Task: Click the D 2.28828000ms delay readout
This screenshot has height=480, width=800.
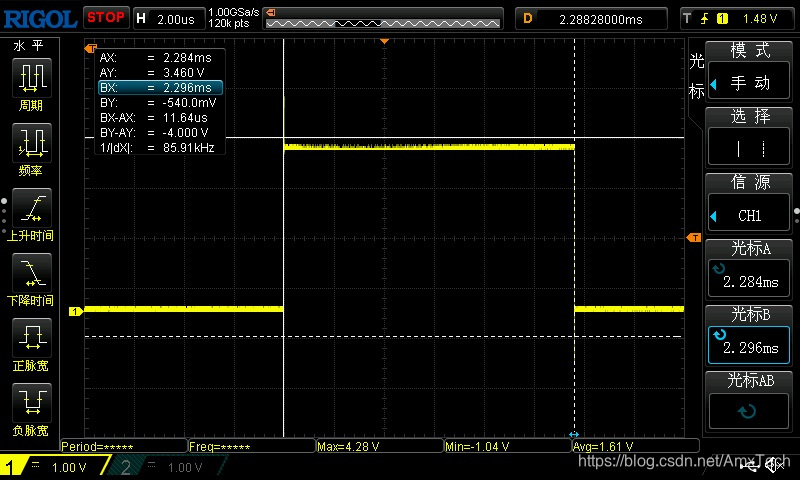Action: (591, 19)
